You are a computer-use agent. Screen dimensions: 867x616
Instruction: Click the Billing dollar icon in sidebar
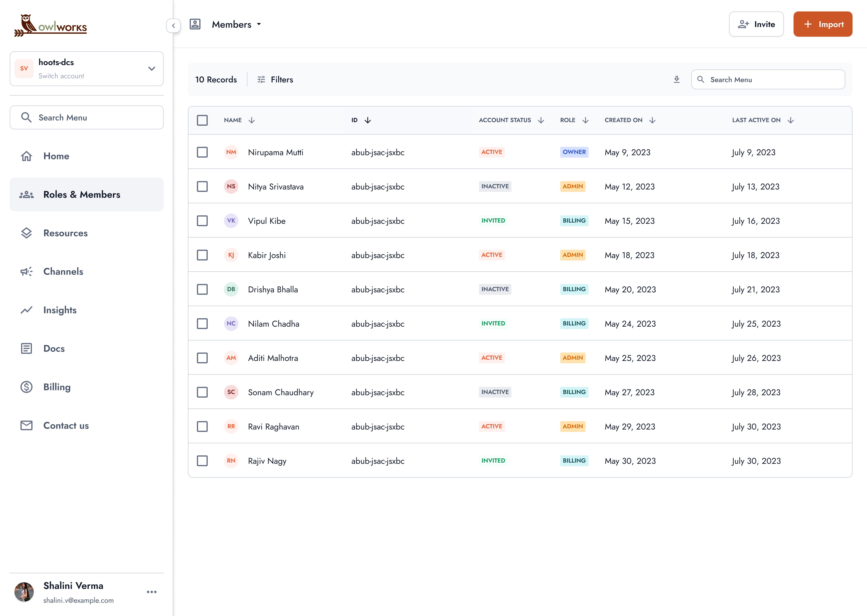pyautogui.click(x=26, y=387)
